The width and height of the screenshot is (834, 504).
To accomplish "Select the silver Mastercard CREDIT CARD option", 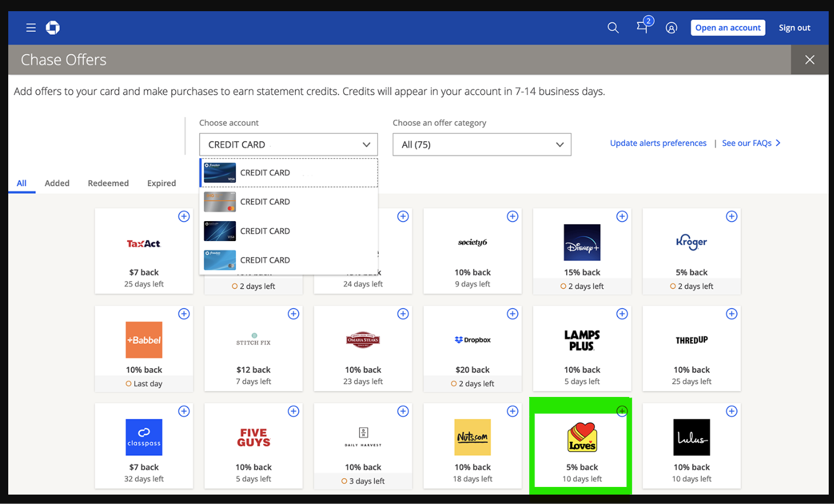I will click(288, 202).
